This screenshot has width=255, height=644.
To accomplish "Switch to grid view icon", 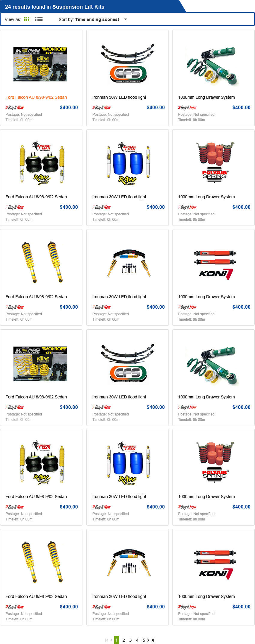I will coord(27,19).
